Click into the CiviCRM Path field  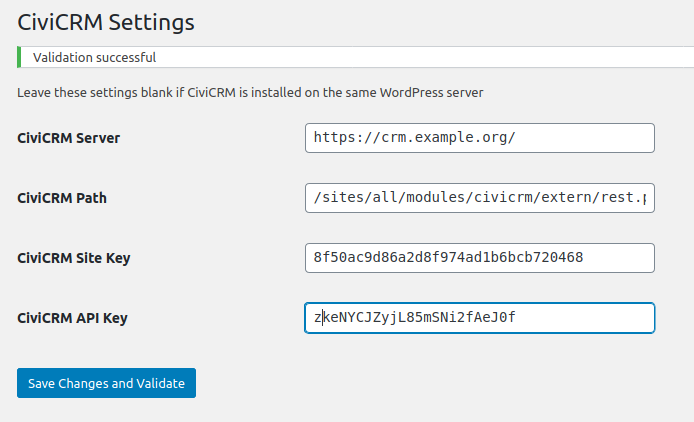[480, 198]
